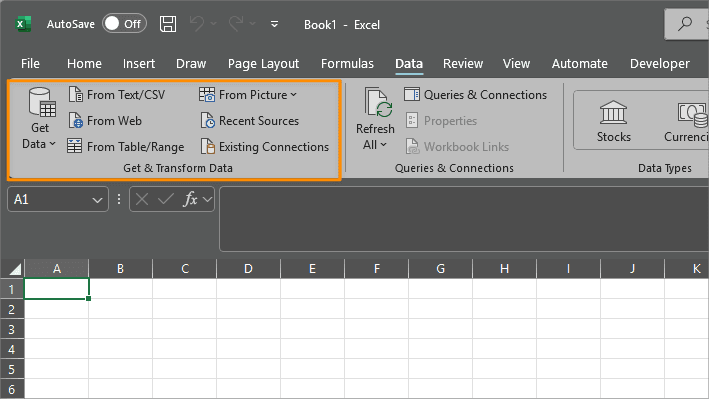Image resolution: width=709 pixels, height=399 pixels.
Task: Click cell C3
Action: coord(184,329)
